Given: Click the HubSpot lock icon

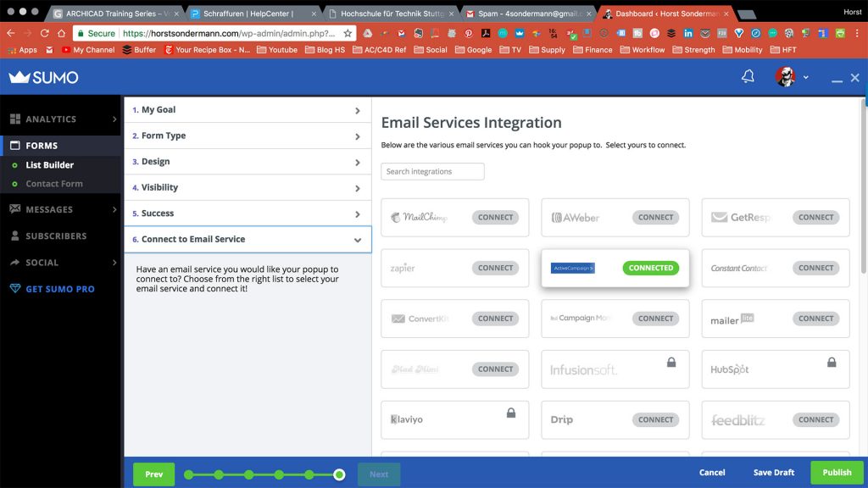Looking at the screenshot, I should click(x=832, y=363).
